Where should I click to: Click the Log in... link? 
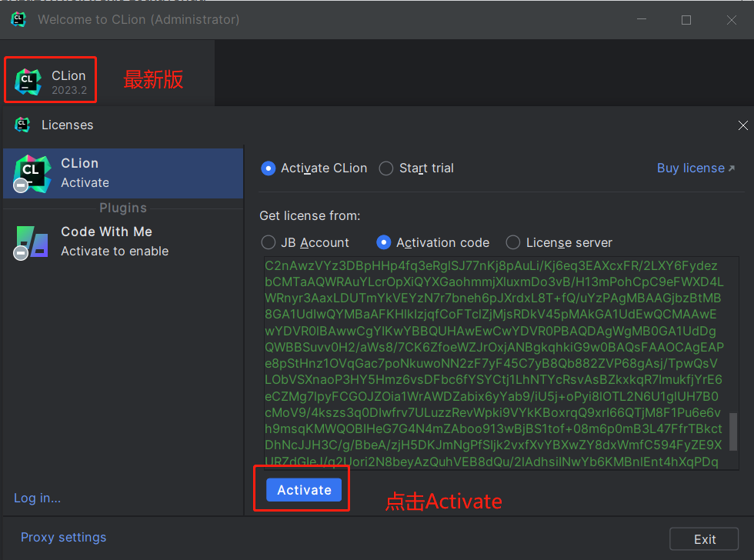[x=37, y=498]
